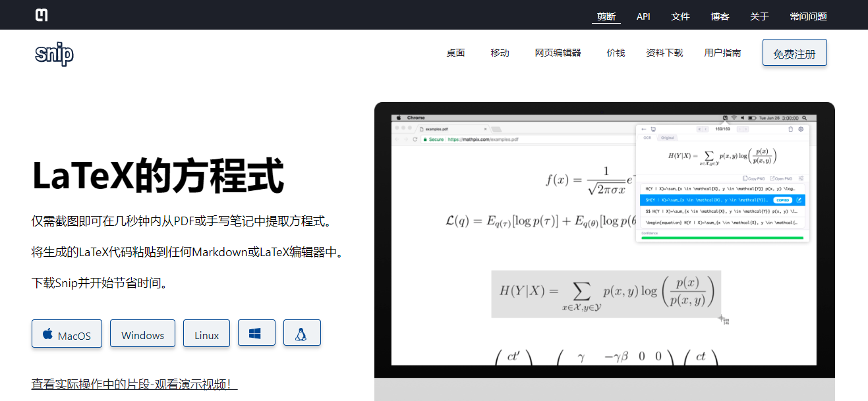Click the Snip logo
This screenshot has height=401, width=868.
point(54,54)
